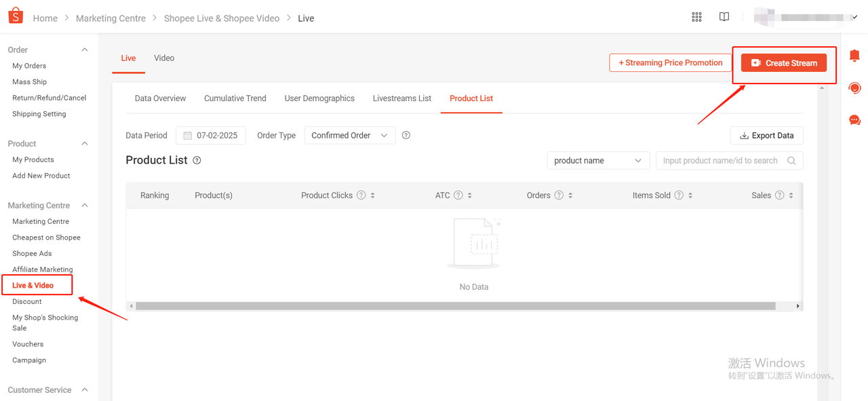
Task: Go to Shopee Live & Shopee Video breadcrumb
Action: 222,18
